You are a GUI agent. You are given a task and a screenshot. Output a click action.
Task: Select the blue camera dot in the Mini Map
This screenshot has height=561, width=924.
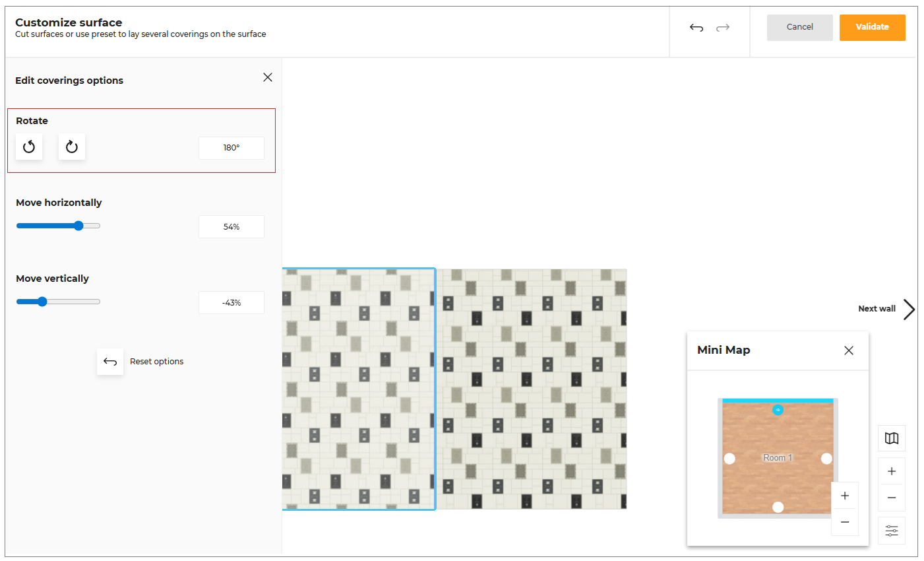[778, 410]
